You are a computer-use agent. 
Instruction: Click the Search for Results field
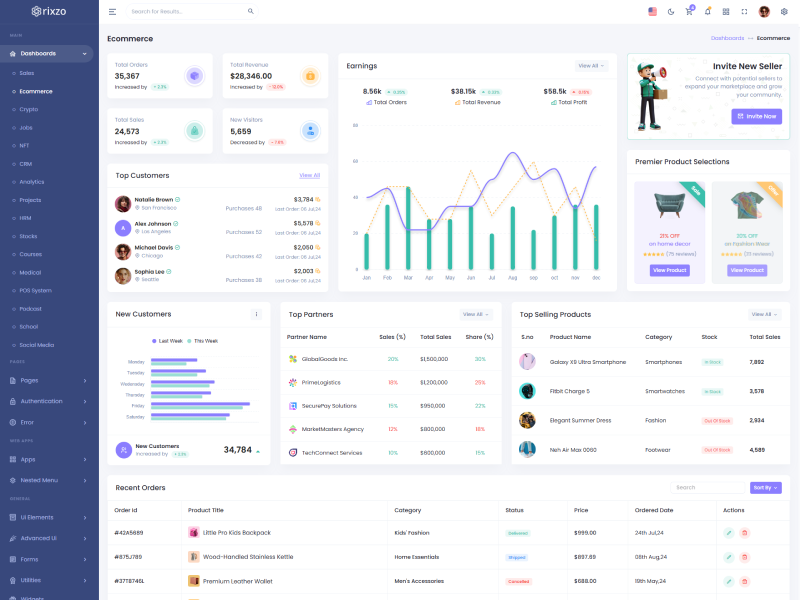click(x=185, y=12)
